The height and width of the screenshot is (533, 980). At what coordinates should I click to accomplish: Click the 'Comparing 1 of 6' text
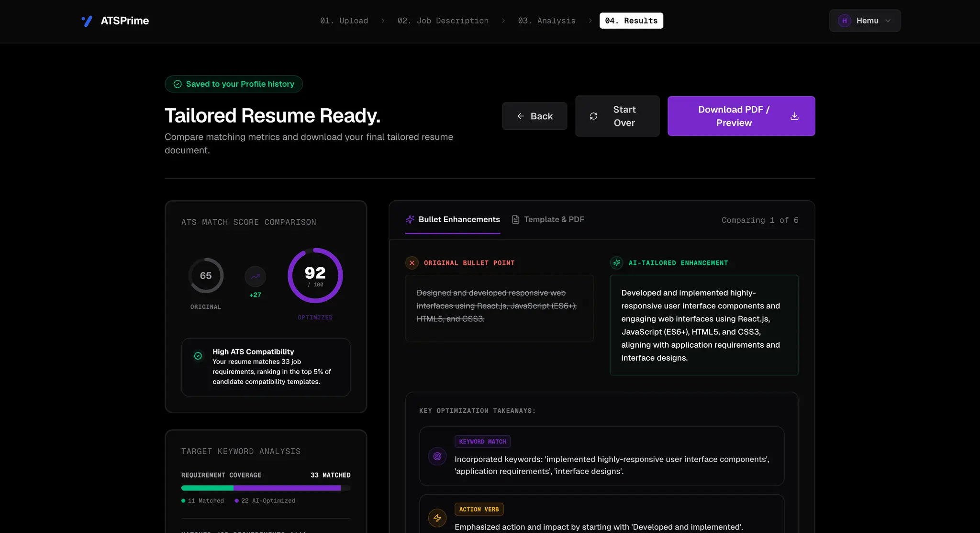(x=760, y=220)
